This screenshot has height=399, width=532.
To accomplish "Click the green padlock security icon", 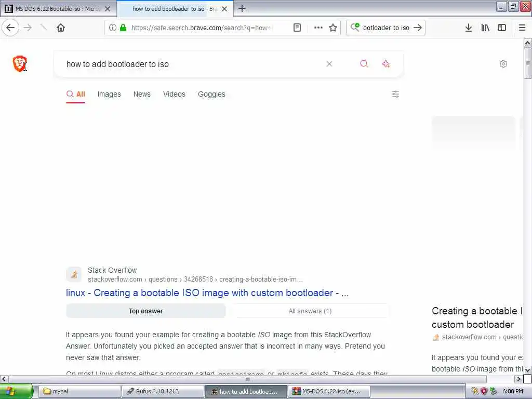I will click(x=124, y=28).
